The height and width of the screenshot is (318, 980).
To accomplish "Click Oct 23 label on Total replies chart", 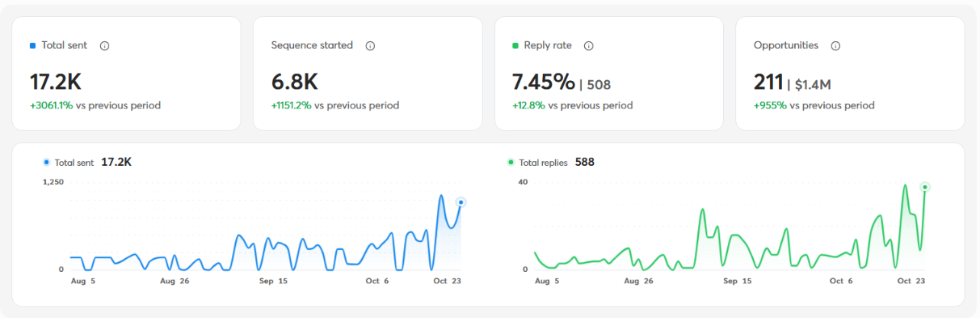I will click(x=911, y=281).
